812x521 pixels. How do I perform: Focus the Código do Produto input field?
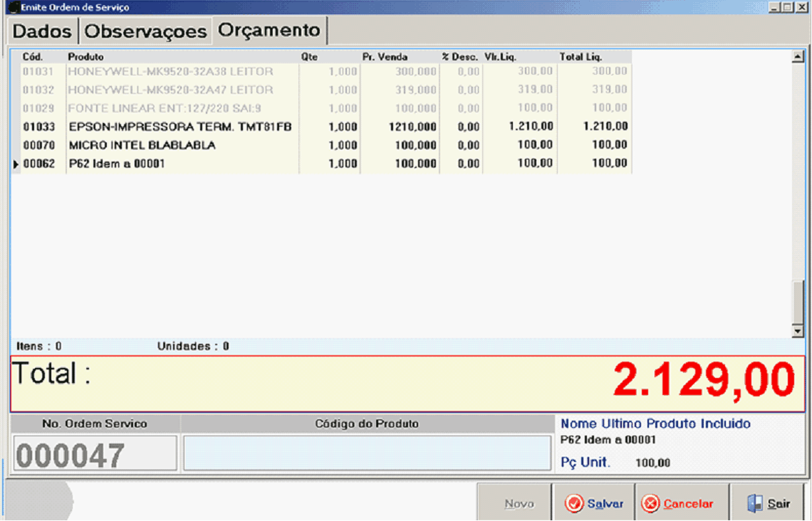click(x=367, y=453)
